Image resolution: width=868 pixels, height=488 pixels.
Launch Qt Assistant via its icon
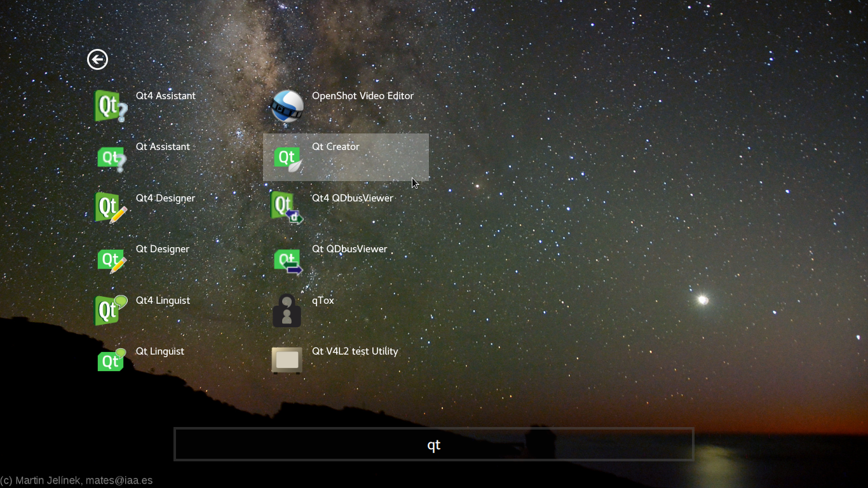[x=111, y=158]
